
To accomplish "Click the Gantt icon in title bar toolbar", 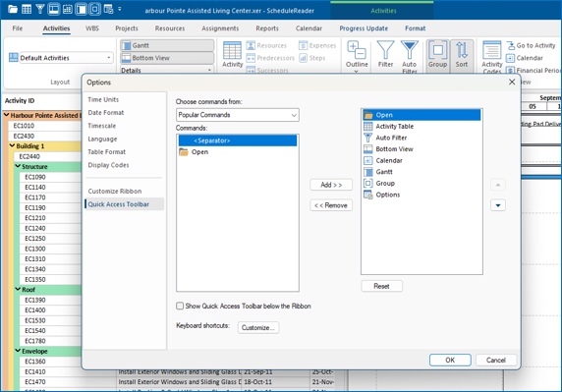I will tap(81, 9).
